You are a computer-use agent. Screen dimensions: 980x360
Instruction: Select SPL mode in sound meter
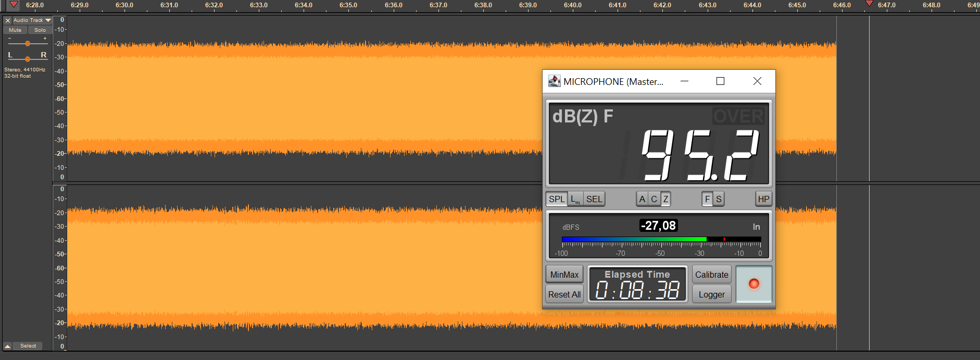click(557, 199)
